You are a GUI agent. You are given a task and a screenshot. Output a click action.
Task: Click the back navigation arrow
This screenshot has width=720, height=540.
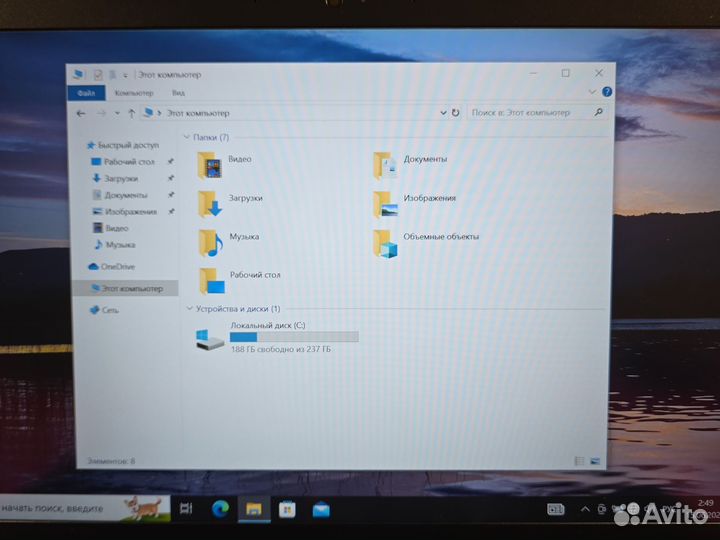click(81, 113)
